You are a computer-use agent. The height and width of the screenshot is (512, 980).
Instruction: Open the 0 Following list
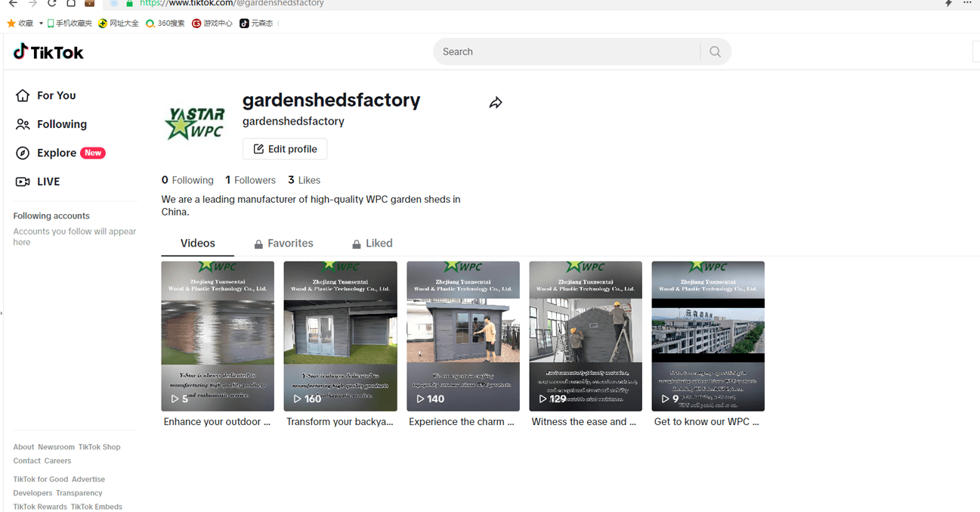[x=187, y=180]
